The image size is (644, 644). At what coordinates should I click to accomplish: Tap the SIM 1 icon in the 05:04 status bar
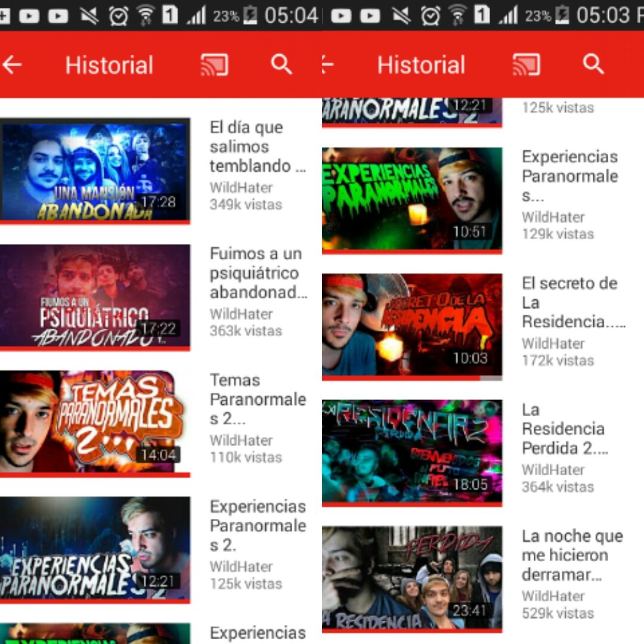[170, 15]
